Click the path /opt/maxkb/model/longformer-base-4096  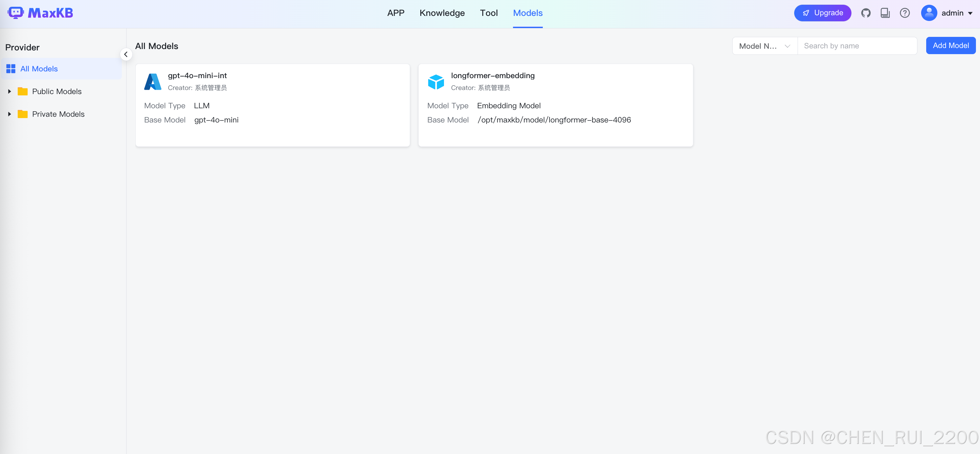pos(554,120)
